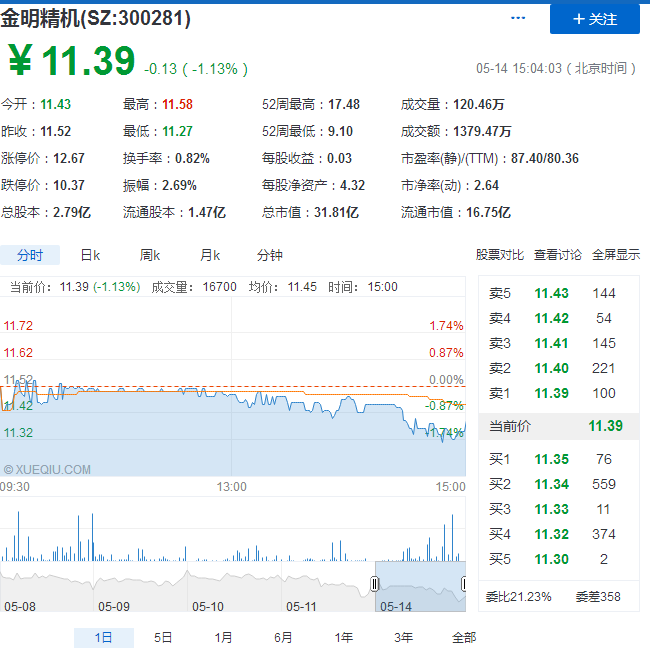Click the 总市值 31.81亿 value

tap(336, 212)
